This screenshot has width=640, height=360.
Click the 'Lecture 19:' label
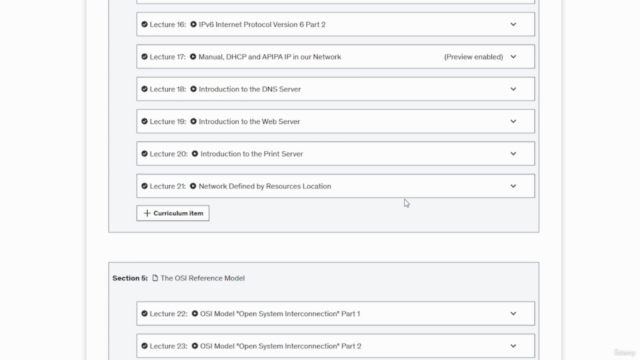pyautogui.click(x=168, y=121)
